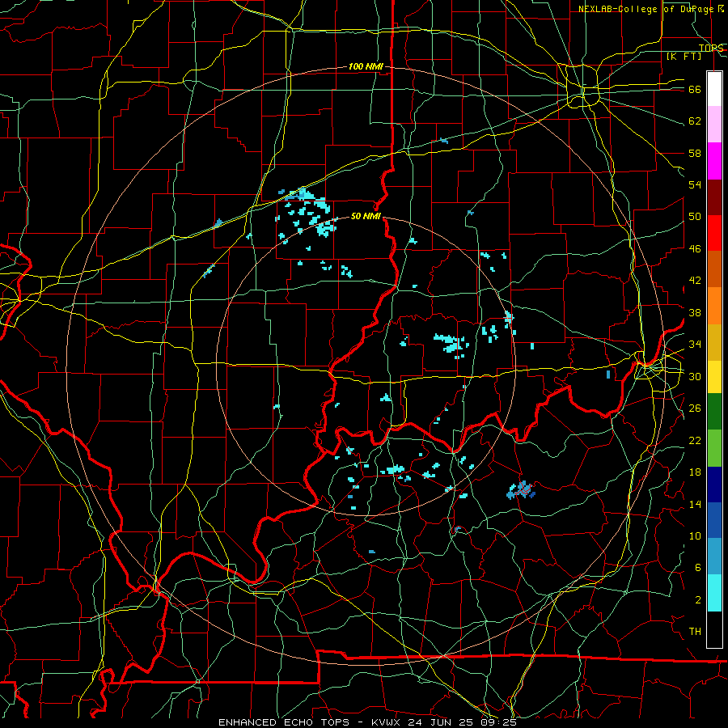
Task: Click the light pink swatch near 62
Action: point(714,125)
